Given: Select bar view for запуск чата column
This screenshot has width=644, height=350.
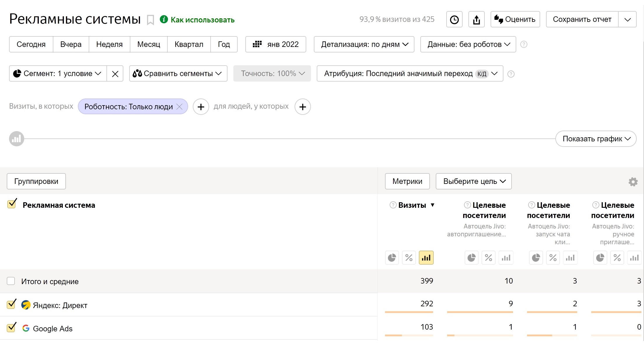Looking at the screenshot, I should click(570, 258).
